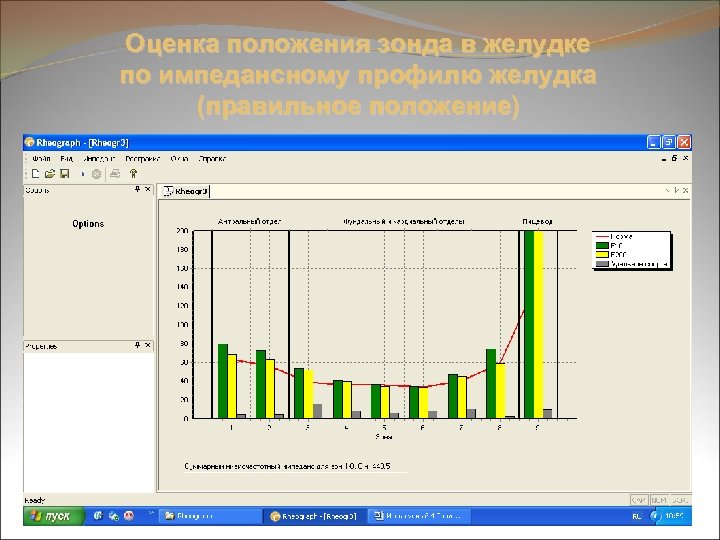Click the round tray icon beside clock
Image resolution: width=720 pixels, height=540 pixels.
point(655,516)
